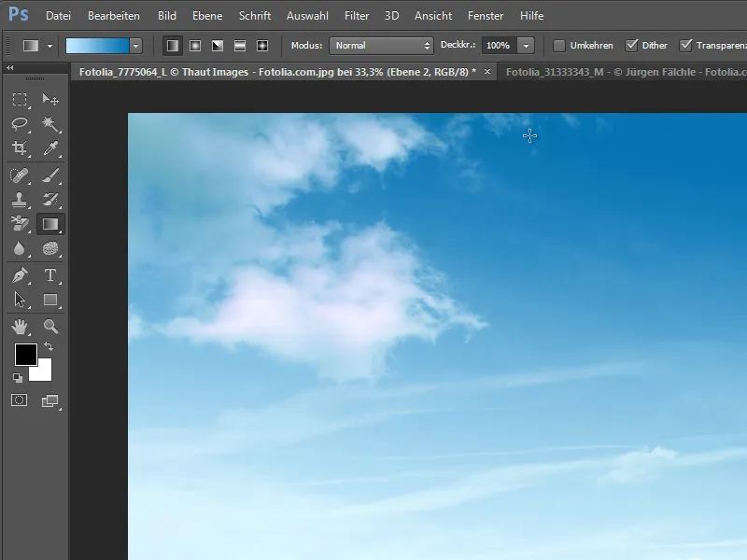
Task: Uncheck the Transparenz checkbox
Action: point(685,46)
